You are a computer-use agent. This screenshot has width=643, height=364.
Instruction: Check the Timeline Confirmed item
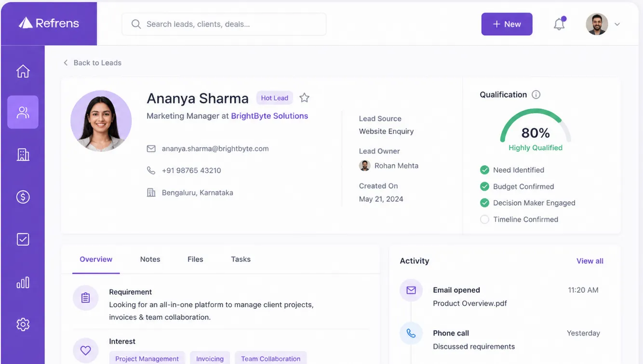484,219
